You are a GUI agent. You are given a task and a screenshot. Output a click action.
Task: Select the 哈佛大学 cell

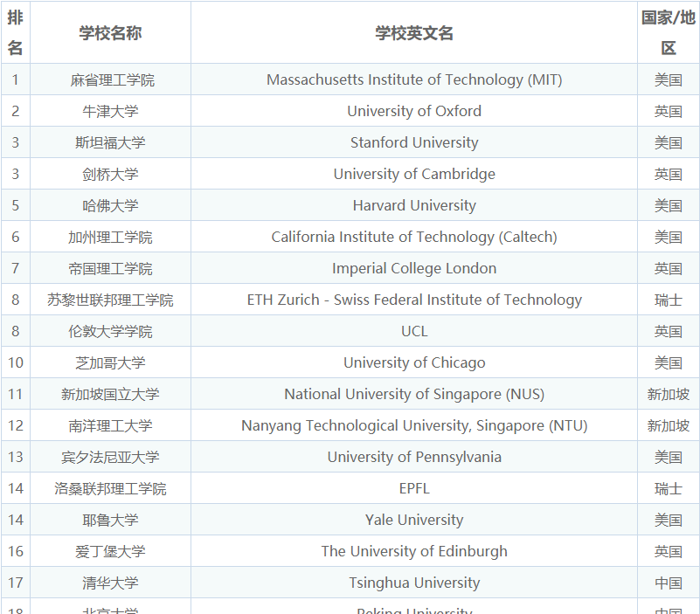coord(110,205)
